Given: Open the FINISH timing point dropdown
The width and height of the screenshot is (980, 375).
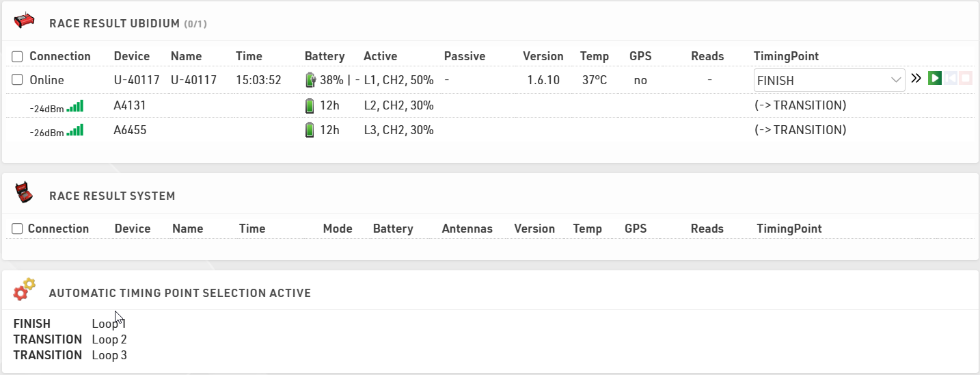Looking at the screenshot, I should click(829, 80).
